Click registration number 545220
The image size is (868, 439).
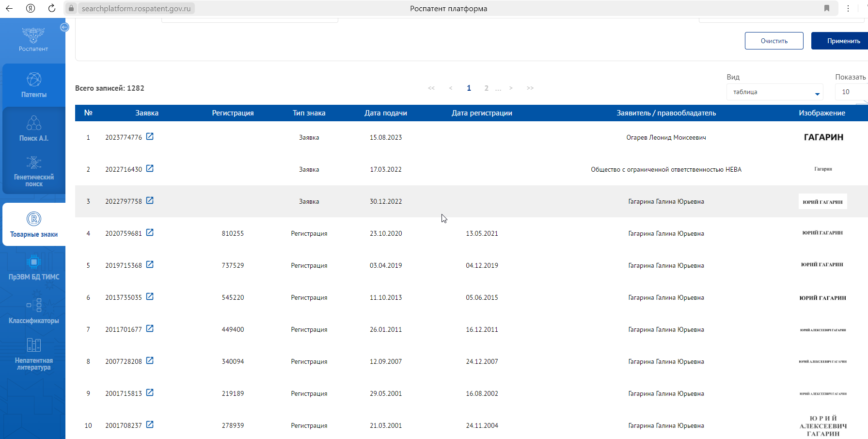233,297
